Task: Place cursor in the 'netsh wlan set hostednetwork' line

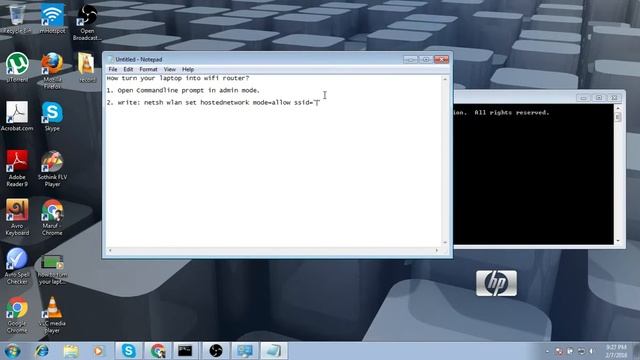Action: [213, 102]
